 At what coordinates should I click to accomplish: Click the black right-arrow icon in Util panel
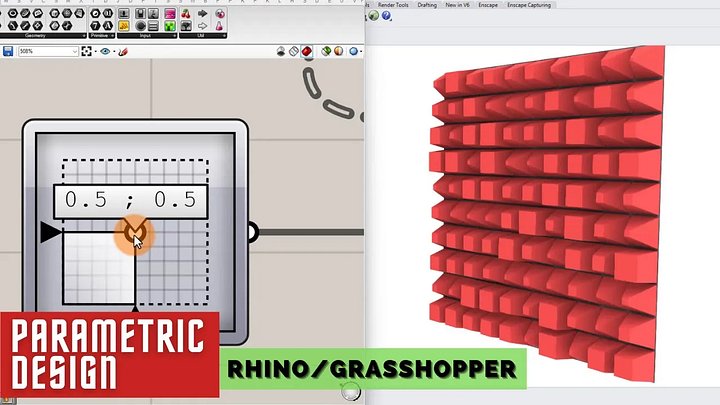[202, 14]
